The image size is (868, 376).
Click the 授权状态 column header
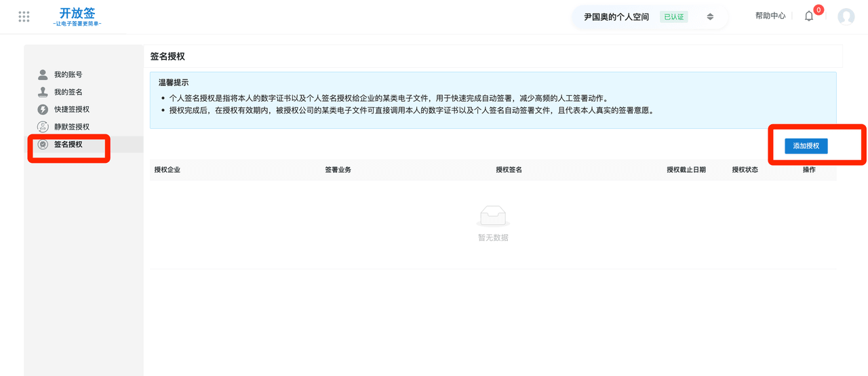pyautogui.click(x=745, y=170)
